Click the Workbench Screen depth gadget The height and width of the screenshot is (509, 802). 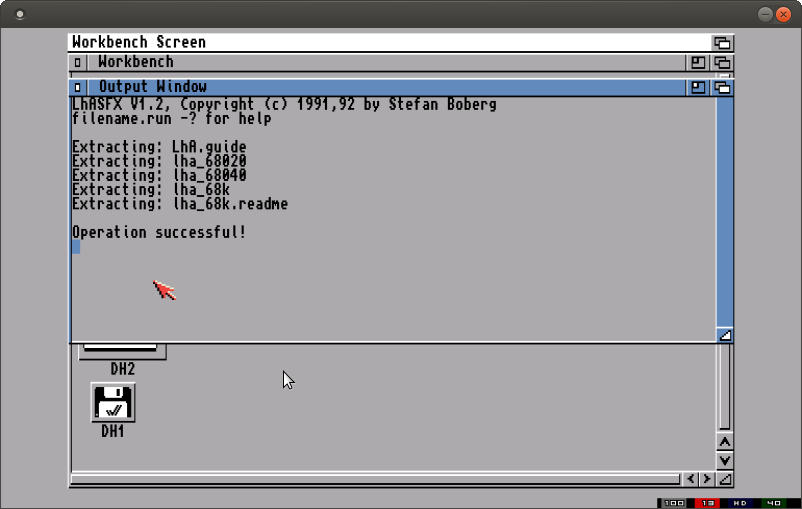722,42
